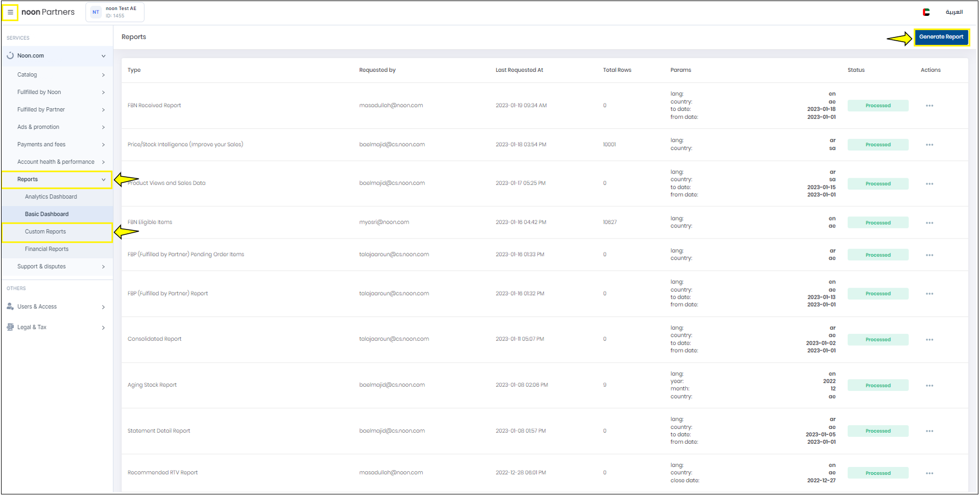Click the Noon.com service logo icon
Viewport: 980px width, 496px height.
(10, 56)
